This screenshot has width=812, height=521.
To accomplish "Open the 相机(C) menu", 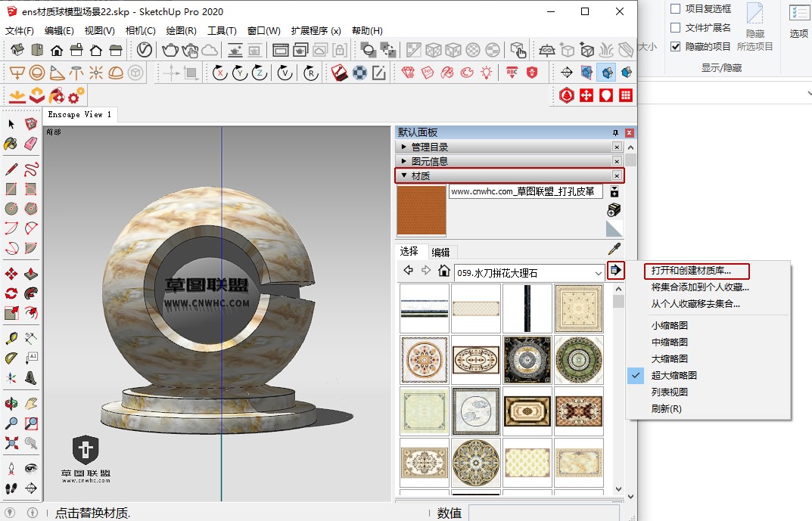I will [x=140, y=30].
